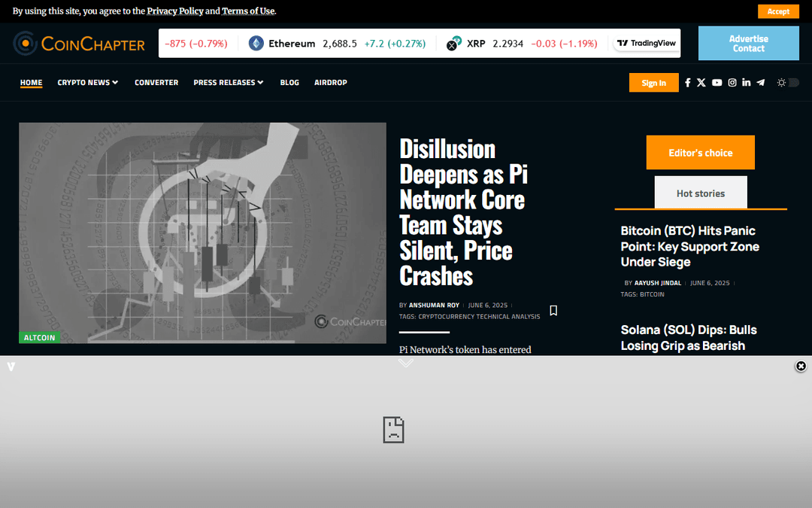Toggle dark/light mode switch
Viewport: 812px width, 508px height.
[x=788, y=83]
